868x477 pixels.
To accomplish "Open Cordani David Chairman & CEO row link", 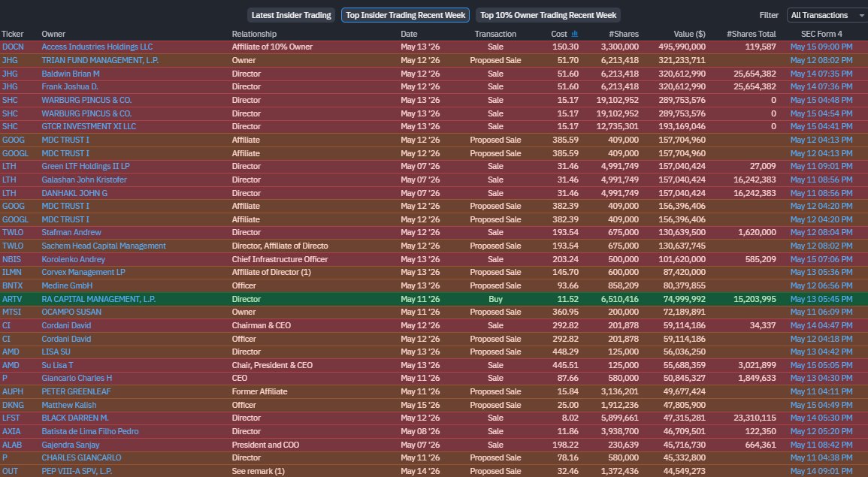I will (x=66, y=325).
